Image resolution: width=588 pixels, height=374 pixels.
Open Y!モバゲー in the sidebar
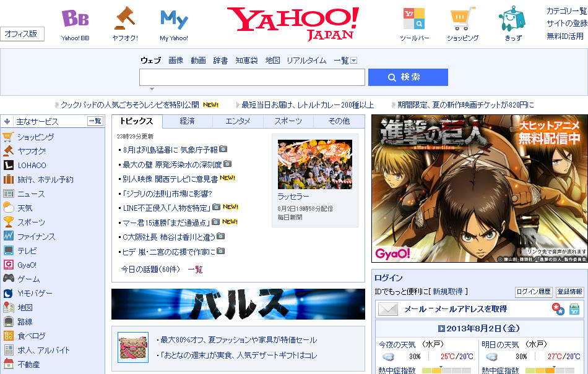(35, 294)
